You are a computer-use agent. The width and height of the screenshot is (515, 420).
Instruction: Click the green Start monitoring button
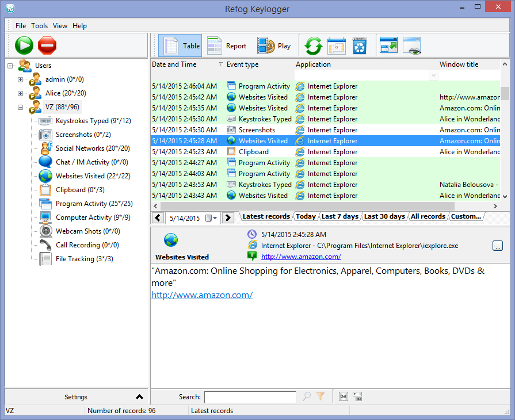(x=24, y=45)
